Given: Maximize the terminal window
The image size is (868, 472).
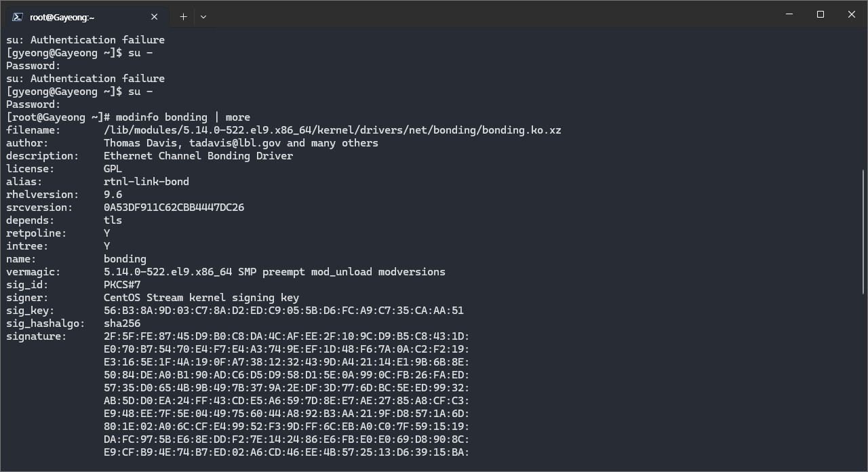Looking at the screenshot, I should 821,14.
